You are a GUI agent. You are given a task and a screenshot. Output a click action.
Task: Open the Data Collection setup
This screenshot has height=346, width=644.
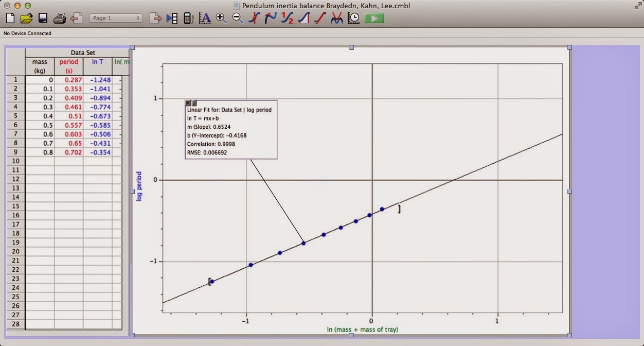353,18
